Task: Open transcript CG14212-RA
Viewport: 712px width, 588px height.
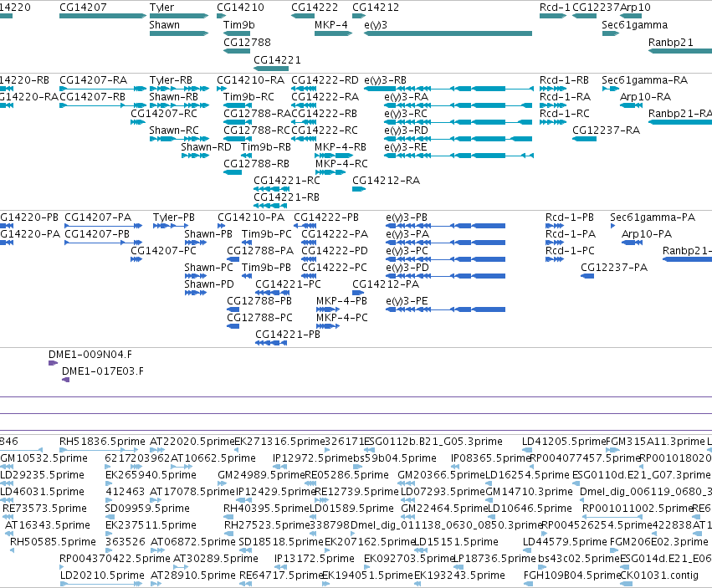Action: coord(387,181)
